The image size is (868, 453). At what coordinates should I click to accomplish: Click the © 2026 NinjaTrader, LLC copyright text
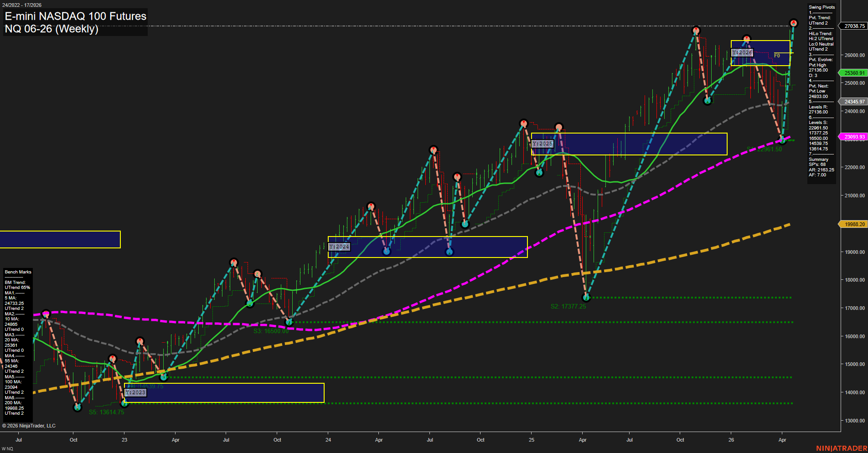[29, 425]
